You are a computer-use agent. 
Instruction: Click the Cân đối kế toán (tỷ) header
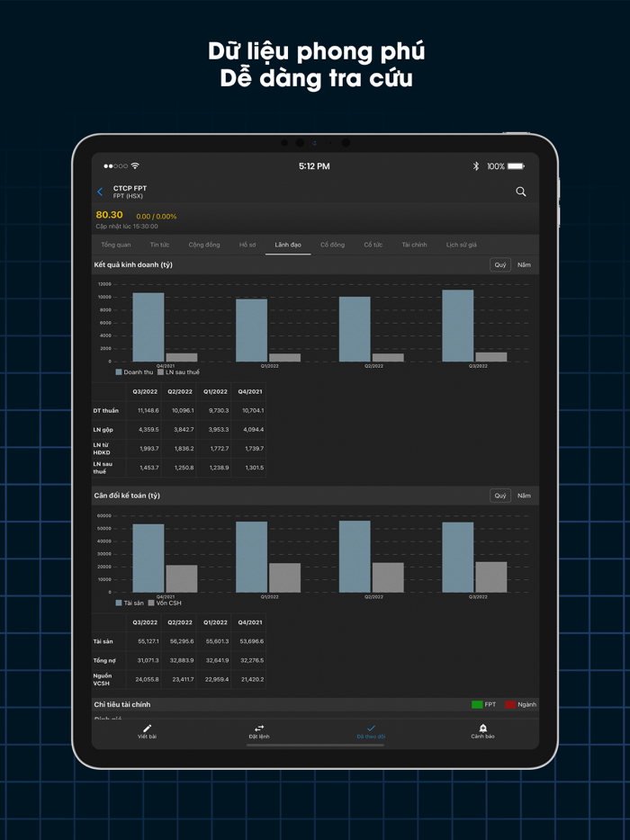pyautogui.click(x=127, y=496)
